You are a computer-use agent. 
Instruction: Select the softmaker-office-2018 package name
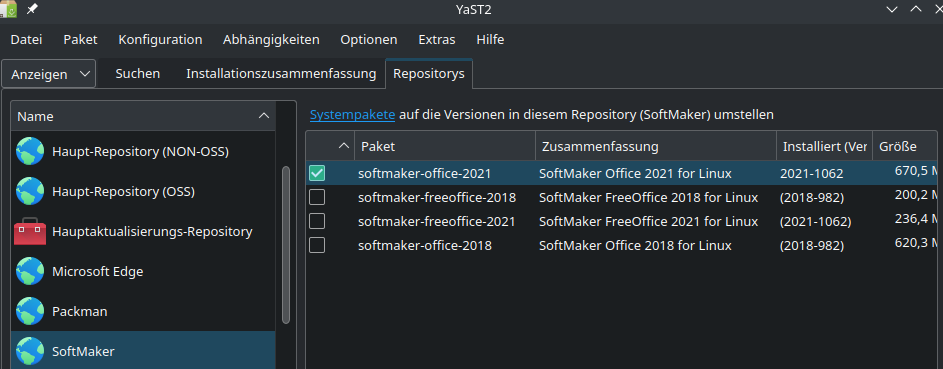click(x=425, y=245)
